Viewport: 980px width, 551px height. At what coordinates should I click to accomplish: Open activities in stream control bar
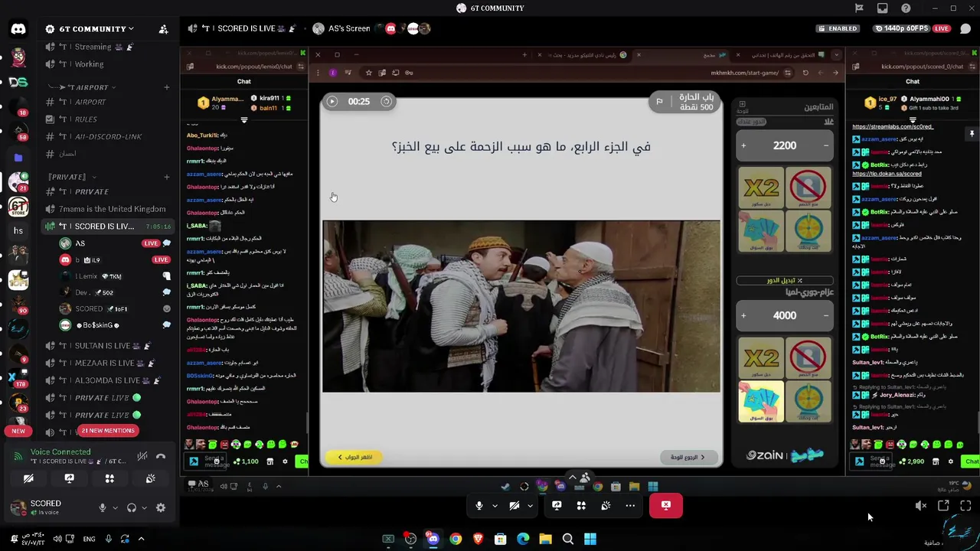click(x=581, y=505)
